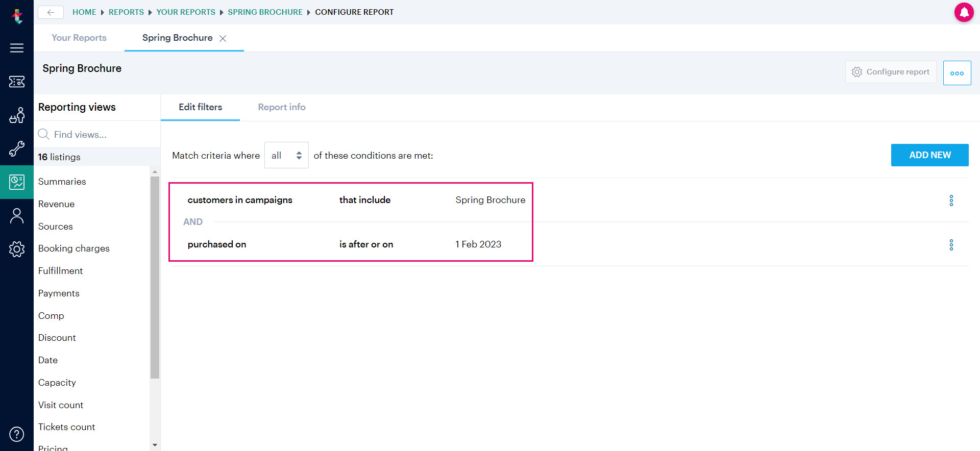
Task: Click 'purchased on' filter field
Action: click(217, 244)
